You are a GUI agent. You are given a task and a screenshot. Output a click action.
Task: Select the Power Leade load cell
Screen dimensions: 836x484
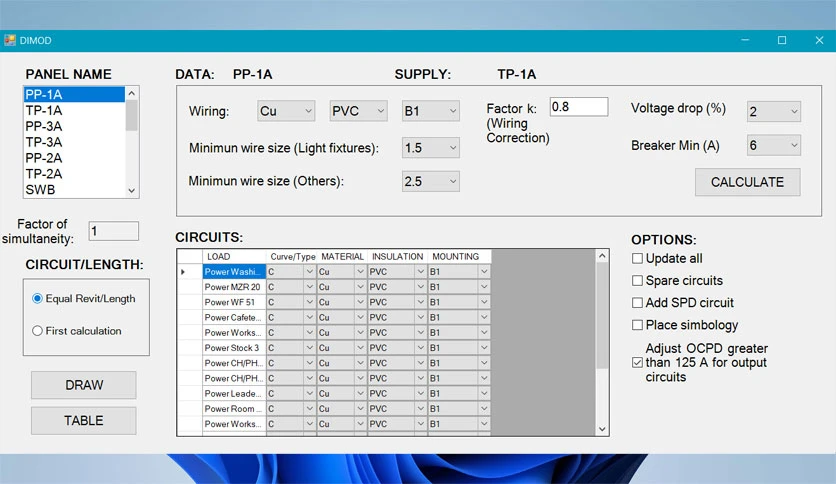pyautogui.click(x=234, y=393)
